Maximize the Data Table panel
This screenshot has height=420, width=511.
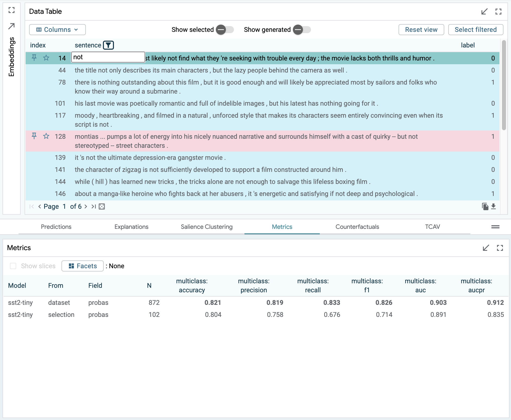[498, 12]
